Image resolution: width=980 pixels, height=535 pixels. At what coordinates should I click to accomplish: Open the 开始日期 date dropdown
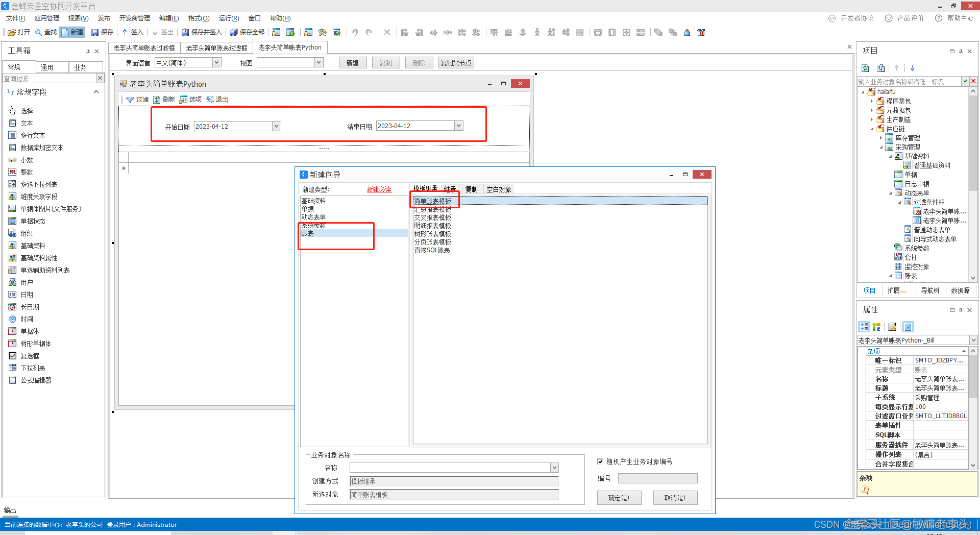pos(276,126)
